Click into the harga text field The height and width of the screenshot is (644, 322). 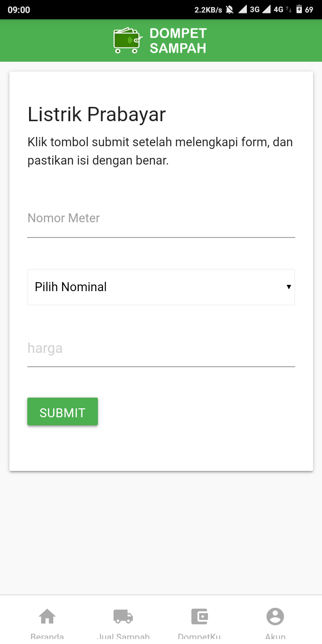tap(161, 349)
